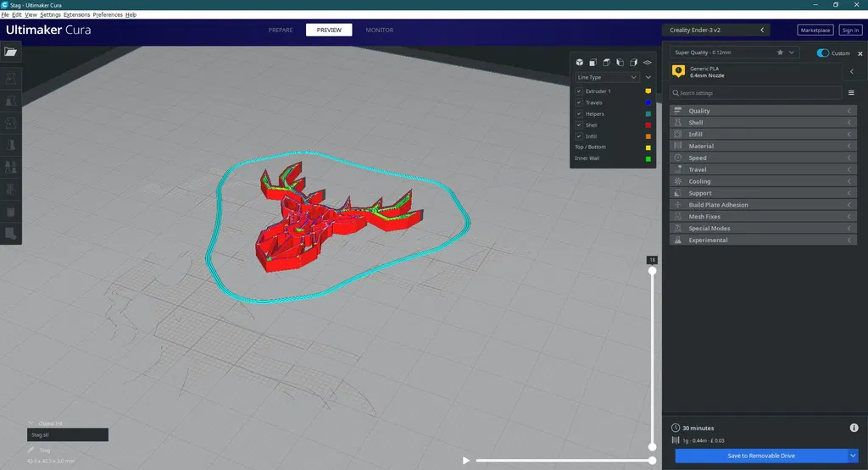Select the Move tool in left toolbar
868x470 pixels.
[x=10, y=79]
